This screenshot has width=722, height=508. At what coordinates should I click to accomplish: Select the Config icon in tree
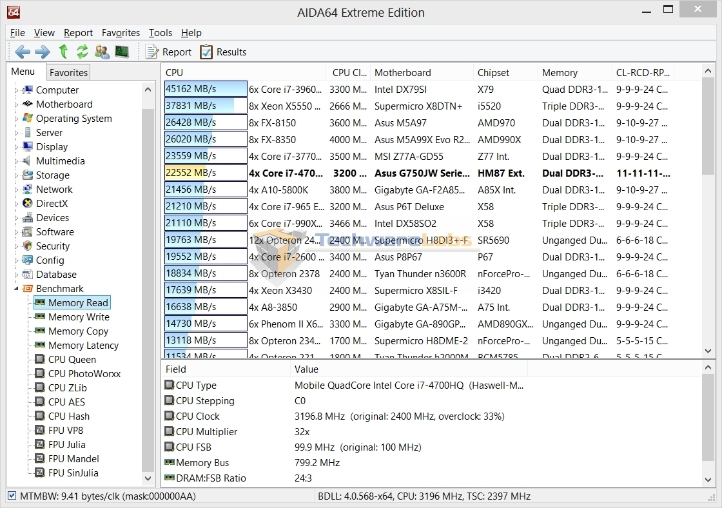(28, 260)
